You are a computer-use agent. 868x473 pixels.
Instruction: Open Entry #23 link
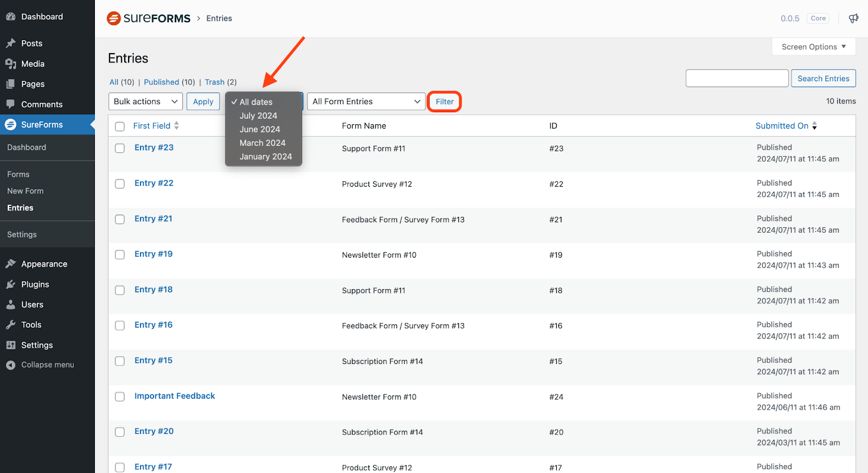tap(154, 148)
